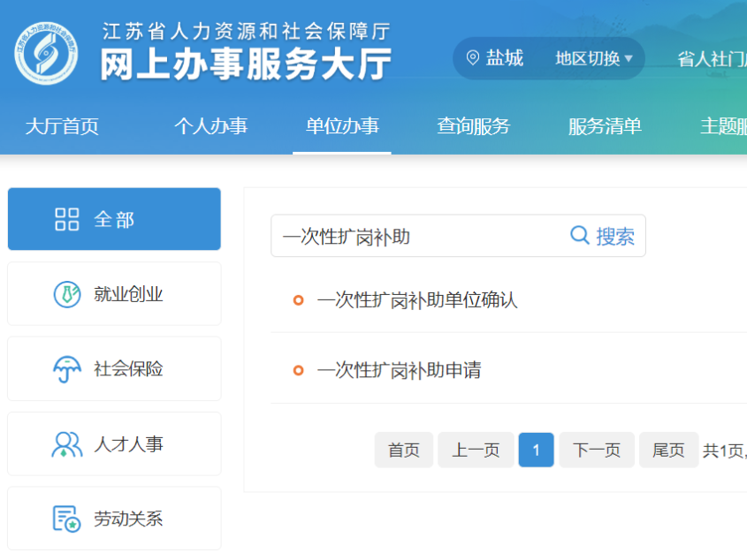The image size is (747, 560).
Task: Select the 人才人事 people icon
Action: 66,443
